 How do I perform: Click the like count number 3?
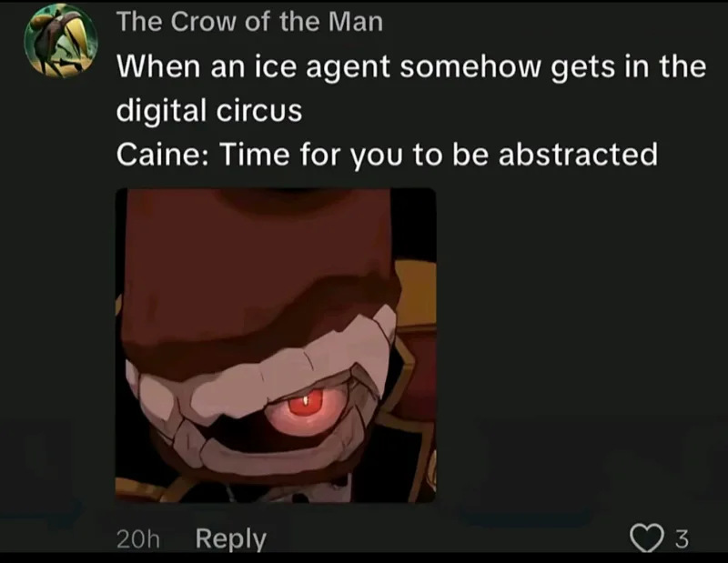[681, 538]
